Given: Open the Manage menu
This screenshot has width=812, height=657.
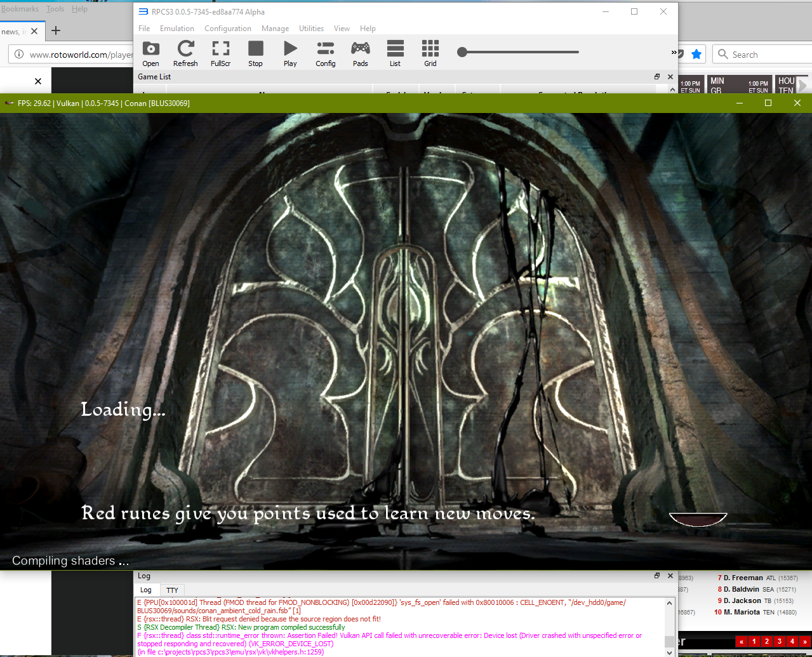Looking at the screenshot, I should [x=275, y=29].
